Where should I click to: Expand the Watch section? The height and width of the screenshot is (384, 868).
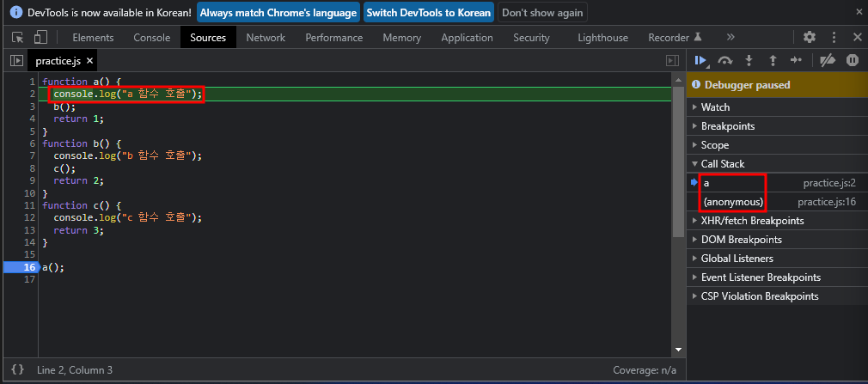tap(777, 107)
